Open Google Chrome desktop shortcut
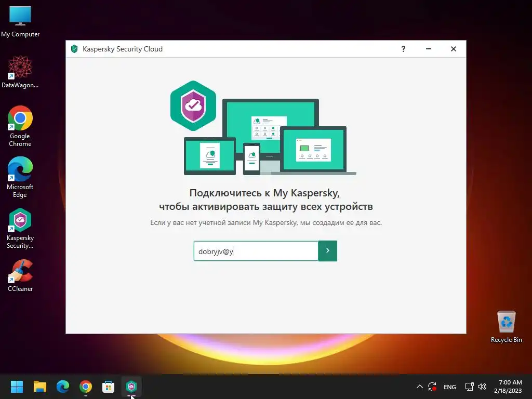 point(20,126)
